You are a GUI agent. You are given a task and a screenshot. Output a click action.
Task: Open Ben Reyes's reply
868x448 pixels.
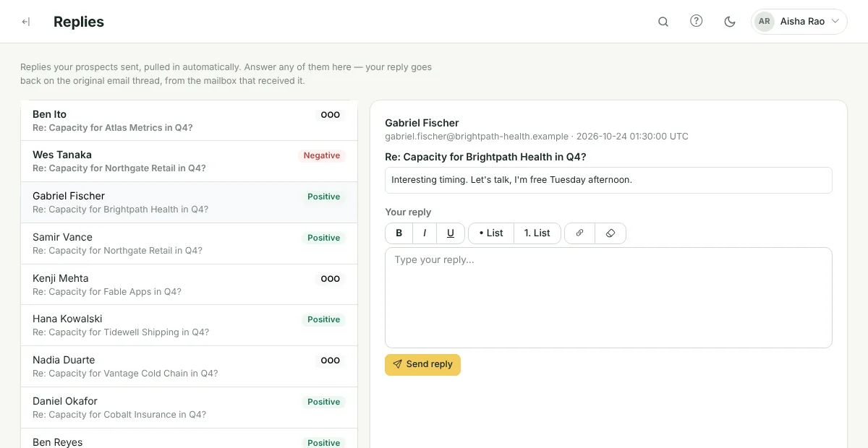pos(189,439)
